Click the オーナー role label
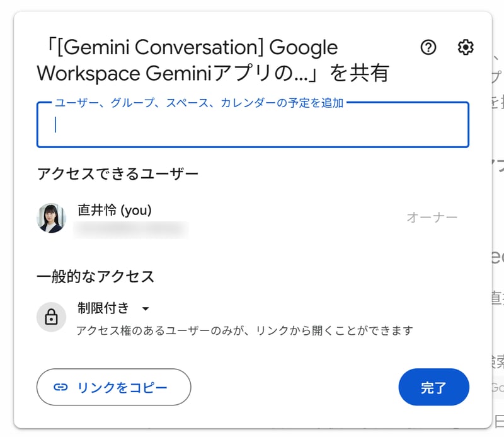 [432, 218]
